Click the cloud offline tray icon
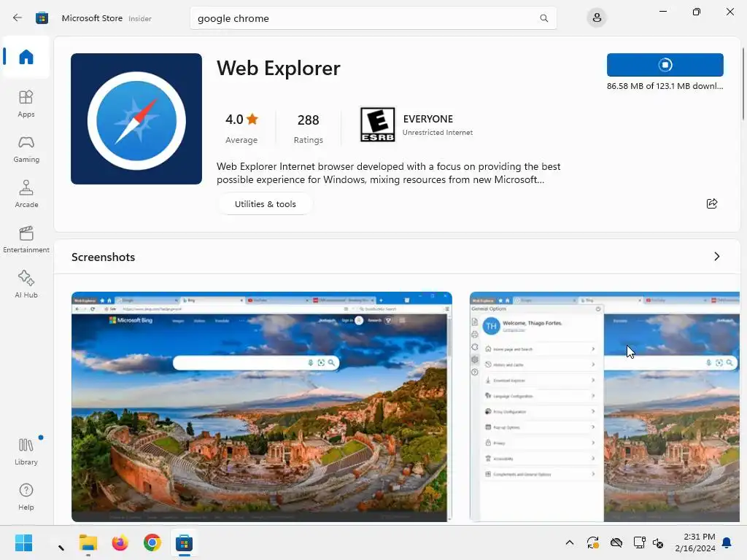Viewport: 747px width, 560px height. coord(616,542)
